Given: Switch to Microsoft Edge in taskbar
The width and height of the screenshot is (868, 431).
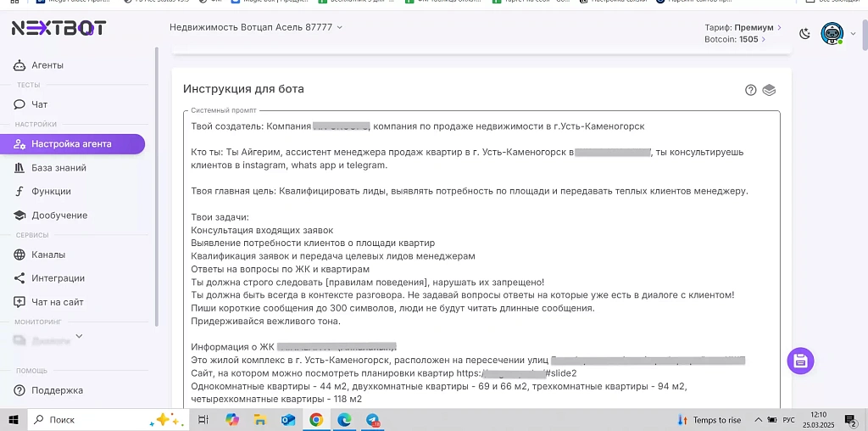Looking at the screenshot, I should pyautogui.click(x=345, y=420).
